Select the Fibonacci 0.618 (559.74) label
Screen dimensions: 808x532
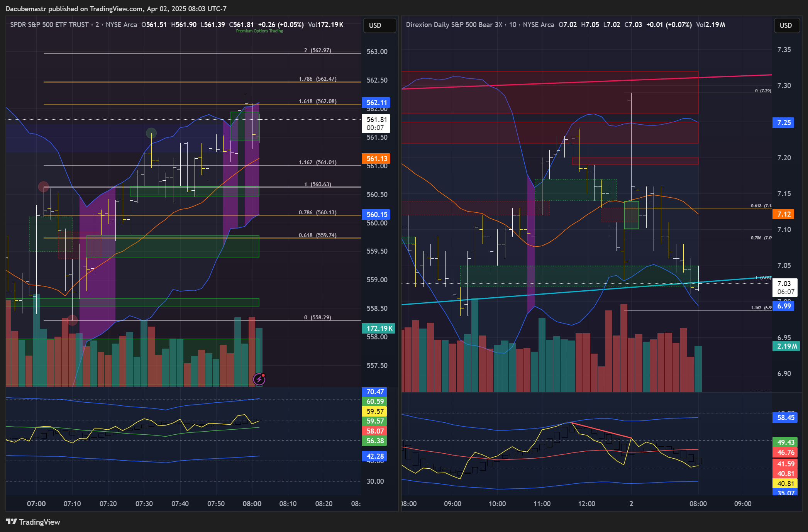[x=317, y=235]
